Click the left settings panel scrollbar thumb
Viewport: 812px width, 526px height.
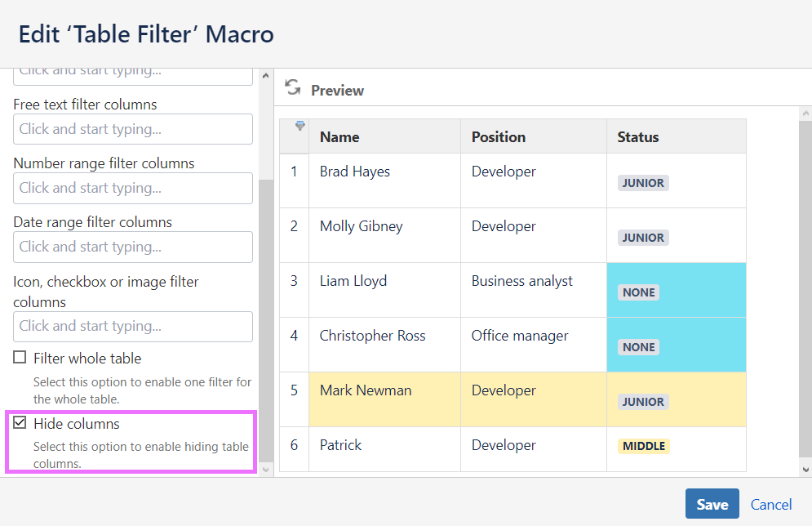pos(265,319)
